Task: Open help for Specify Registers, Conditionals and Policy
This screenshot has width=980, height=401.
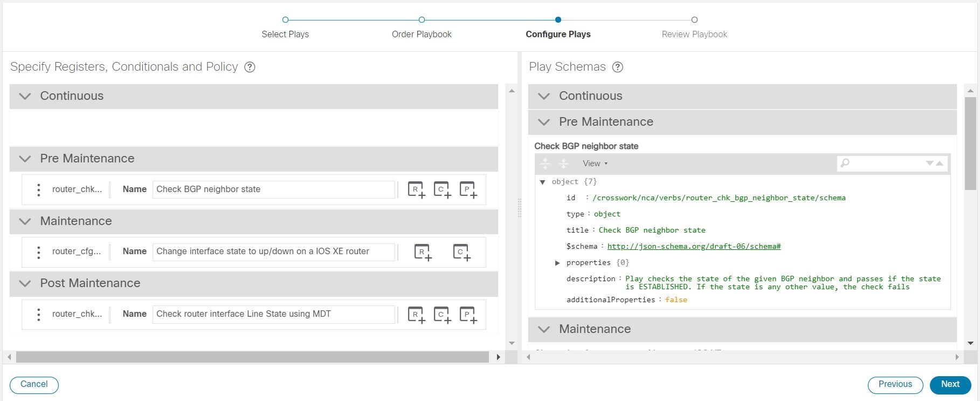Action: tap(250, 67)
